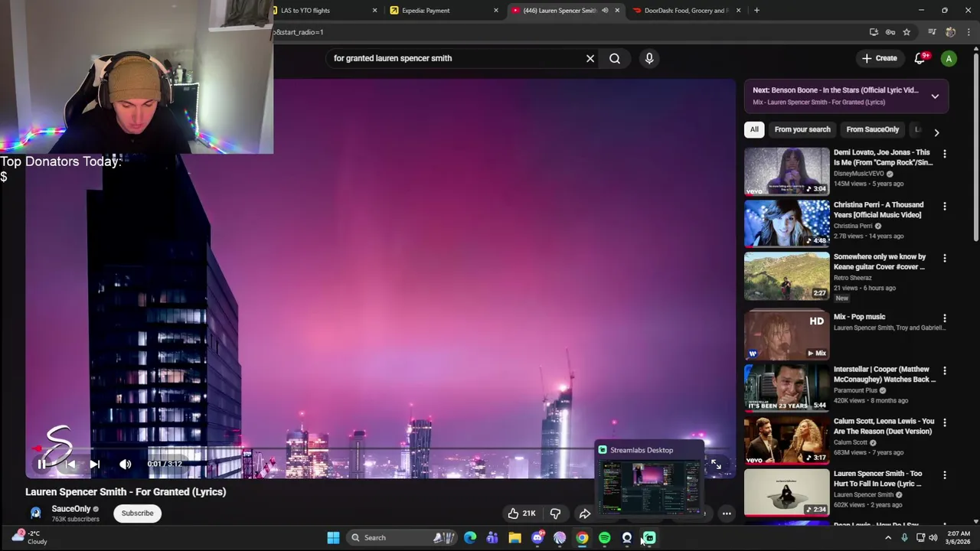Expand the Next: Benson Boone mix panel

(935, 96)
